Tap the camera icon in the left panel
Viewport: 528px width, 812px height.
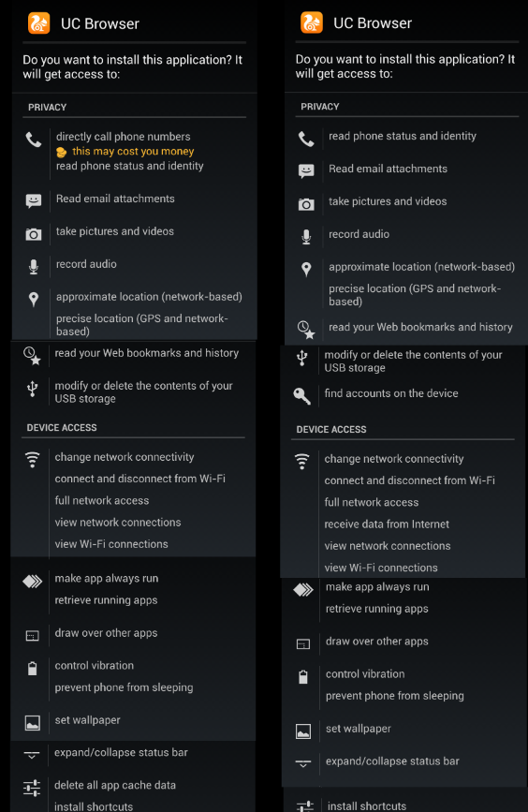click(x=34, y=234)
